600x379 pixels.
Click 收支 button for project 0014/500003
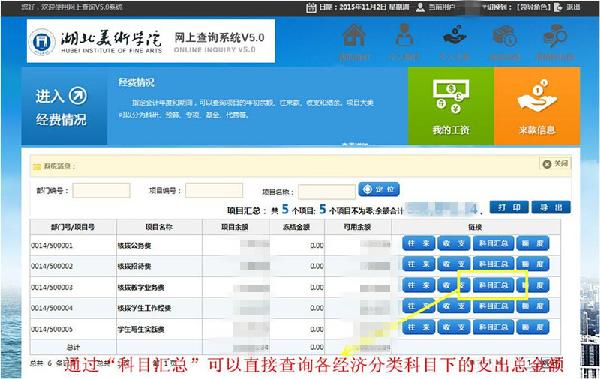pos(453,285)
